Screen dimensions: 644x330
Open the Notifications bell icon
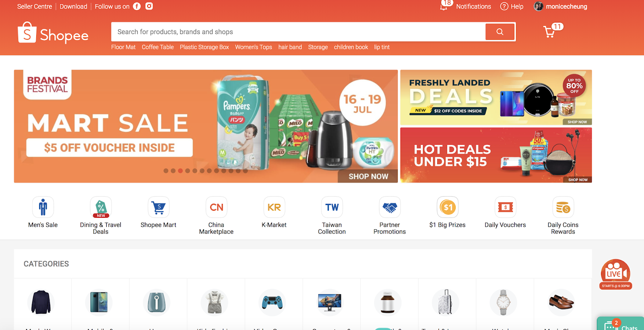point(444,7)
